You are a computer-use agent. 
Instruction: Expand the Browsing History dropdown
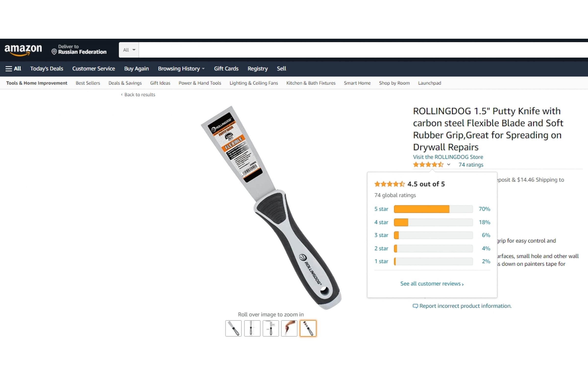181,69
